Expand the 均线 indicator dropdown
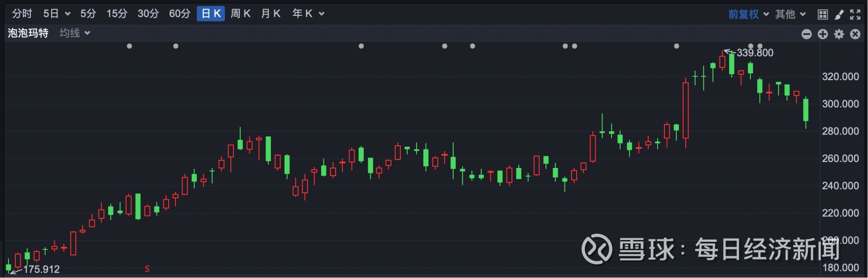 pos(75,33)
